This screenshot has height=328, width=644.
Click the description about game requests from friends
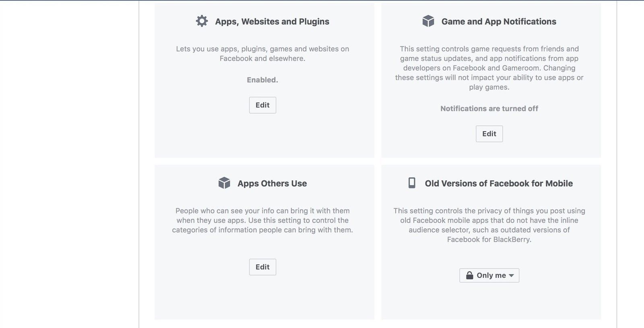click(x=489, y=68)
